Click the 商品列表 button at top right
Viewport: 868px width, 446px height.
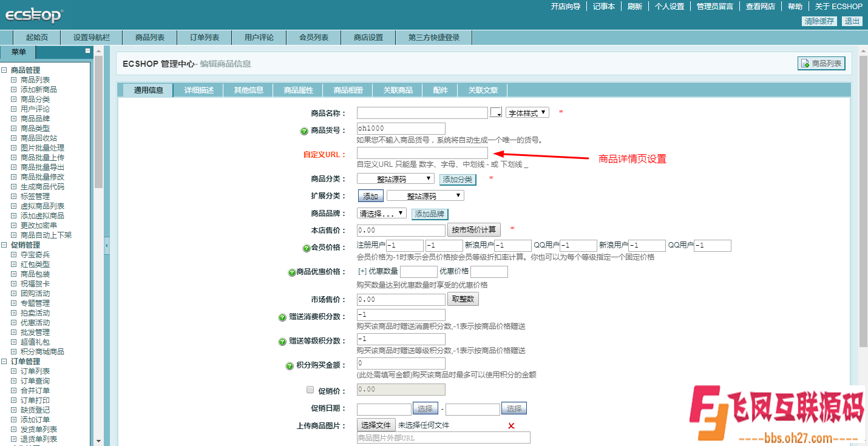point(821,63)
